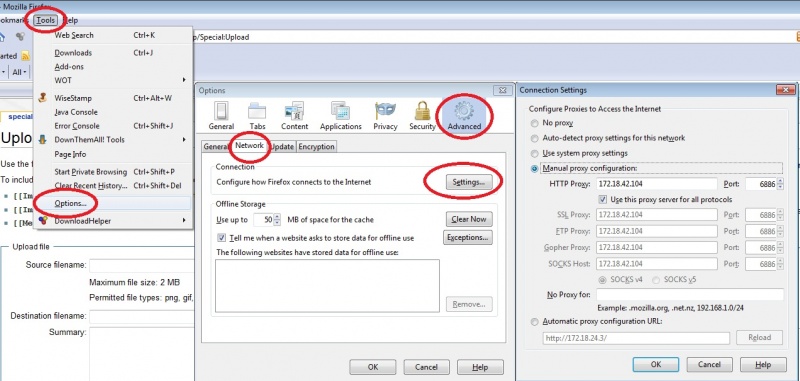This screenshot has width=800, height=381.
Task: Adjust the SSL Proxy port spinner
Action: tap(780, 215)
